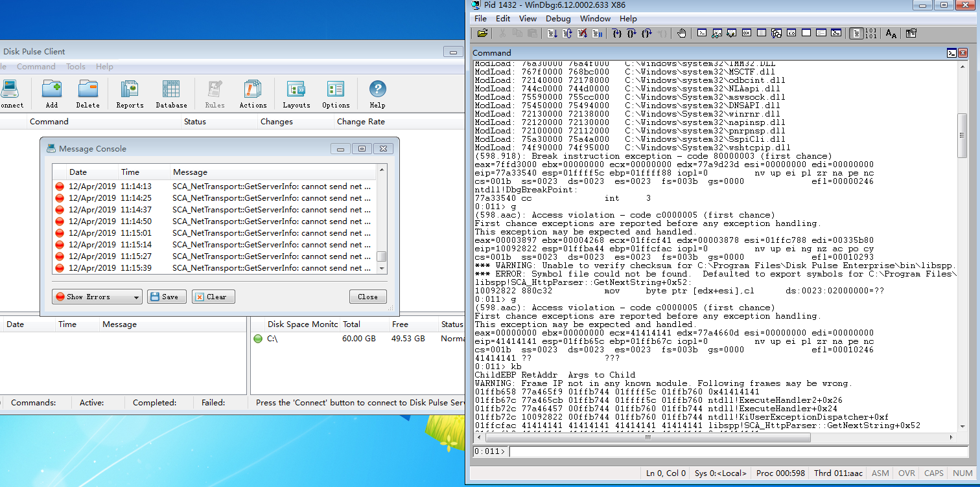Stop debugging with the red X icon
Viewport: 980px width, 487px height.
[x=582, y=33]
